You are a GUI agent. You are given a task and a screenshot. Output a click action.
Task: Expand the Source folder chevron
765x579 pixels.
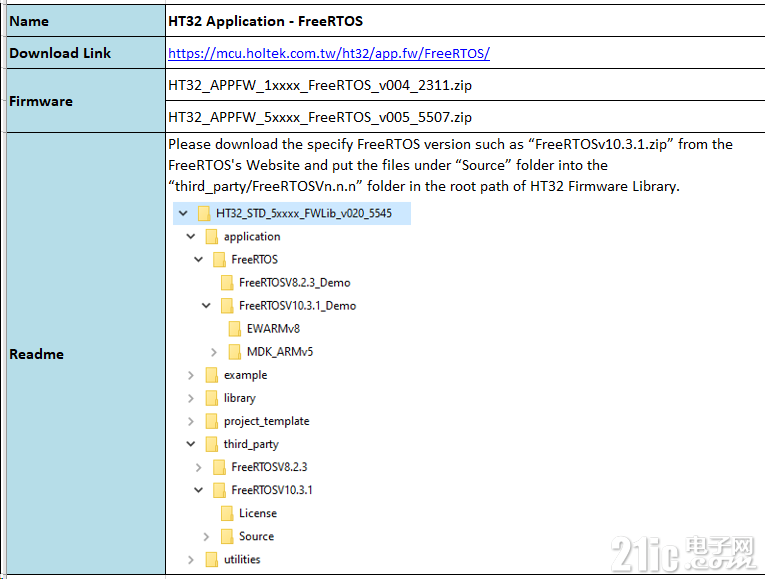[x=206, y=537]
